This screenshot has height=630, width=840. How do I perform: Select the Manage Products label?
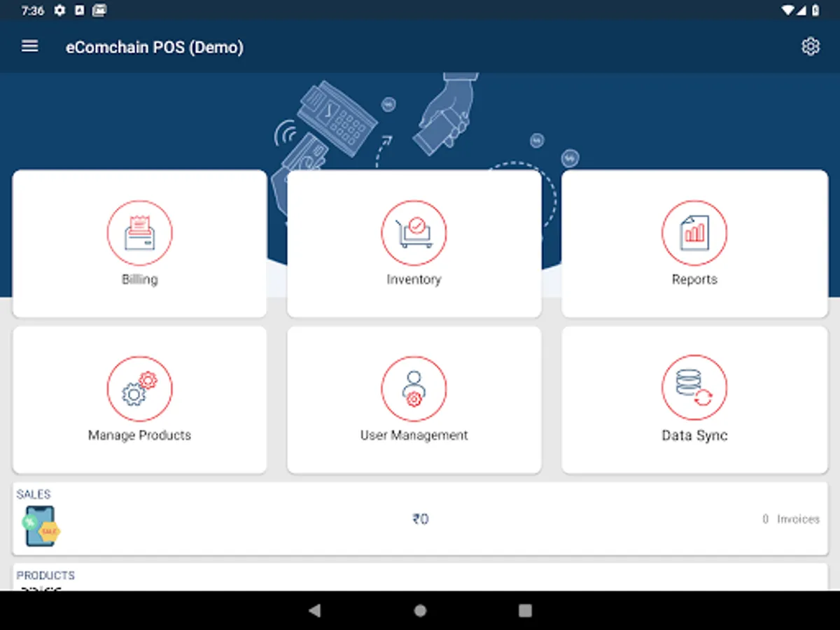(x=139, y=435)
